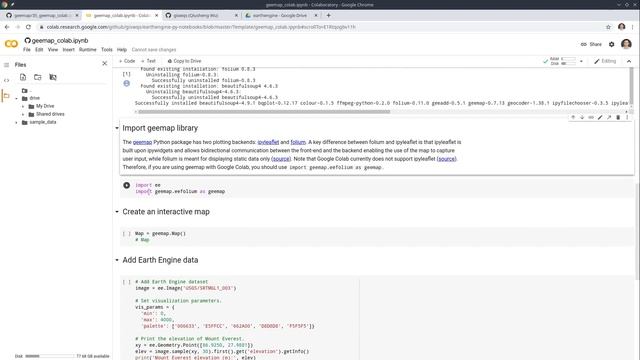Click the edit pencil icon in cell toolbar

(x=600, y=117)
